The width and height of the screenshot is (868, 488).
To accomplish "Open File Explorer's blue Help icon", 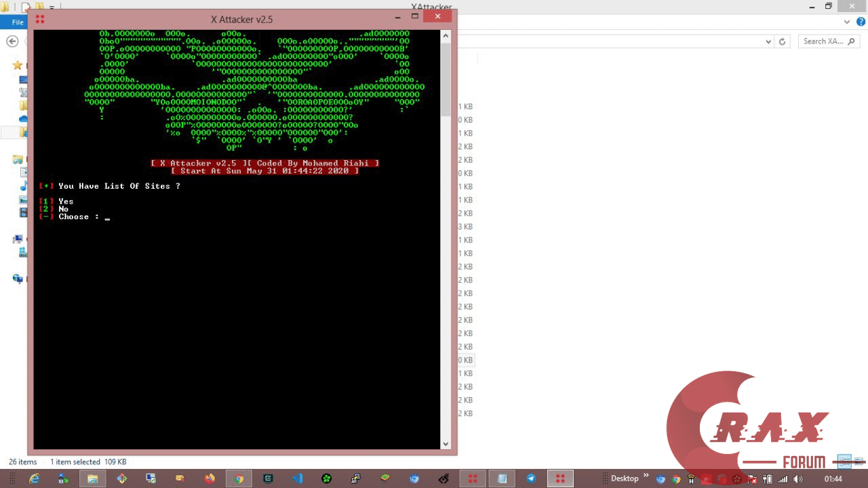I will tap(861, 22).
